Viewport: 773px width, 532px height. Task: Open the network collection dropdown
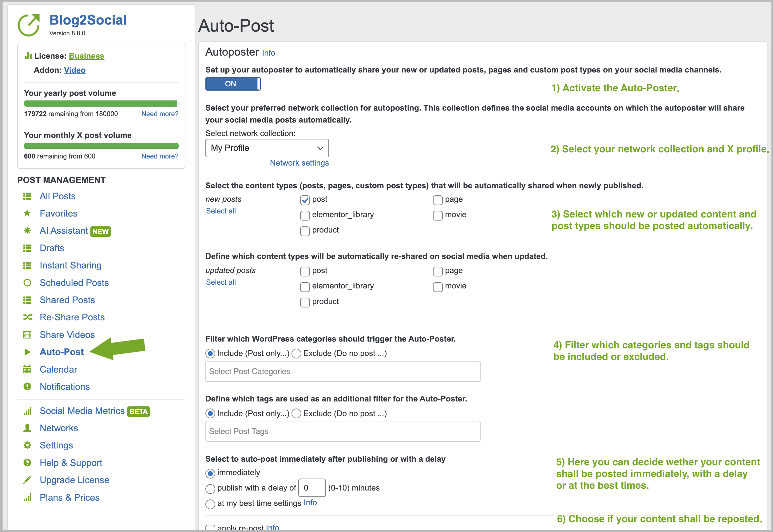pos(267,148)
